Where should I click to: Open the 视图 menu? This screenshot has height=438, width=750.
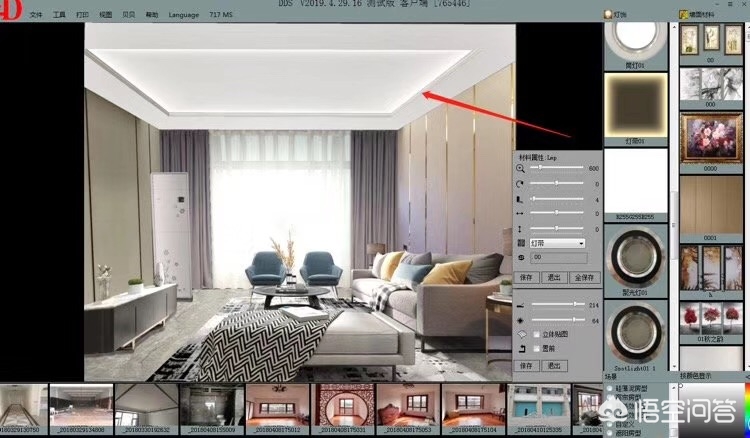[x=106, y=16]
